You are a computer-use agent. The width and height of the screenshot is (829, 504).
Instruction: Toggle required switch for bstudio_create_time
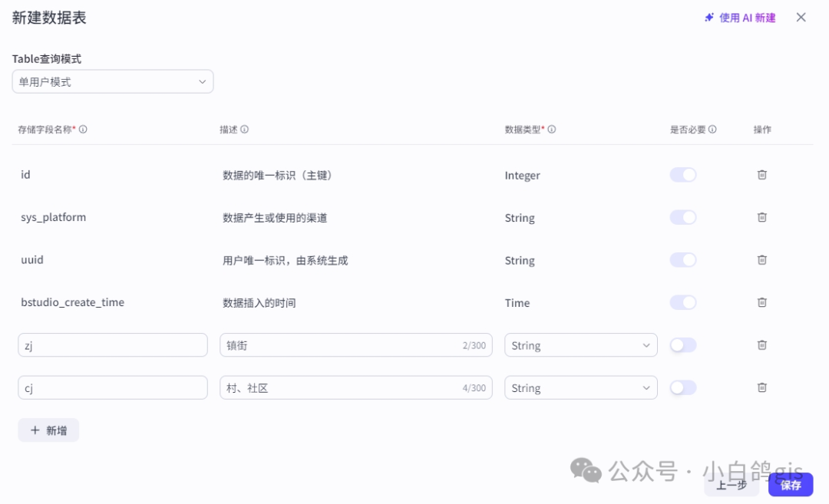[x=683, y=302]
